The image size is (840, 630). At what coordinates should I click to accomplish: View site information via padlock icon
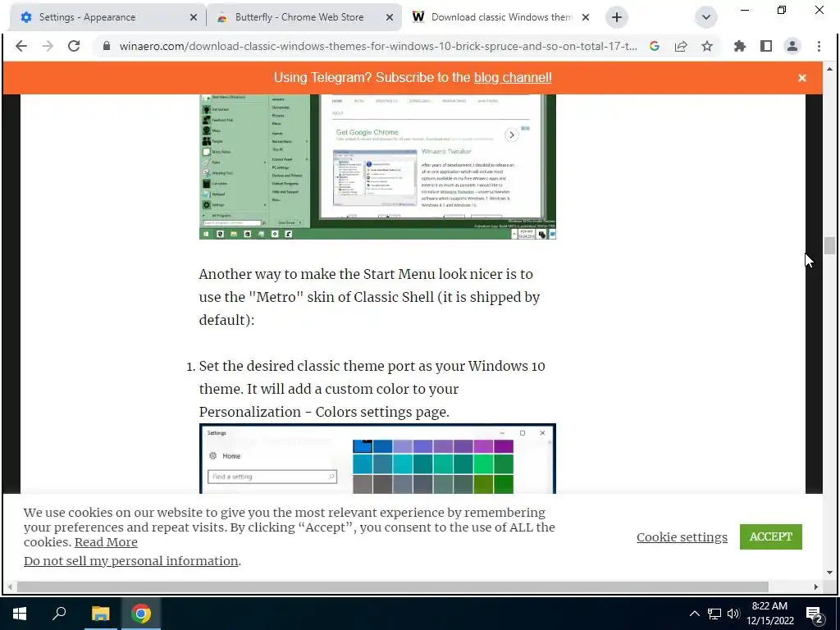(107, 46)
